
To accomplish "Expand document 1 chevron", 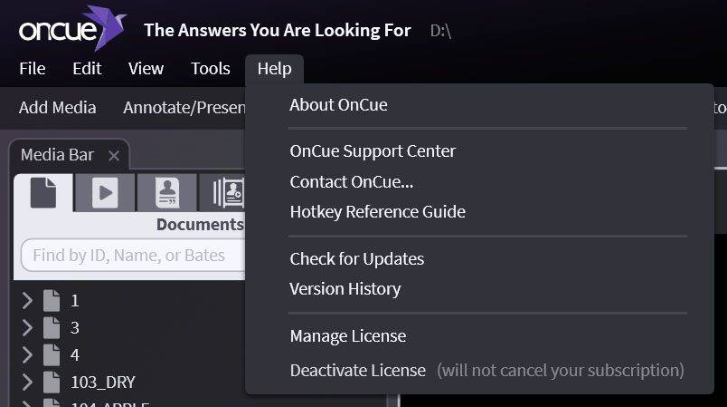I will 27,301.
